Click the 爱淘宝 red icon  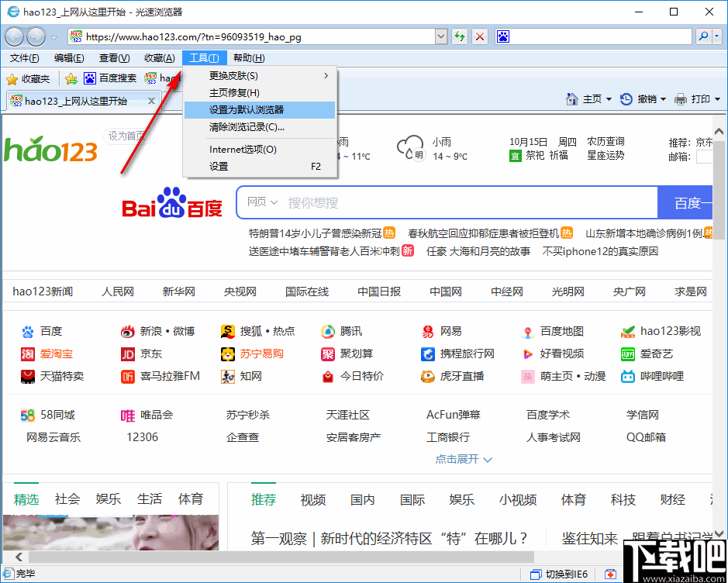point(28,354)
